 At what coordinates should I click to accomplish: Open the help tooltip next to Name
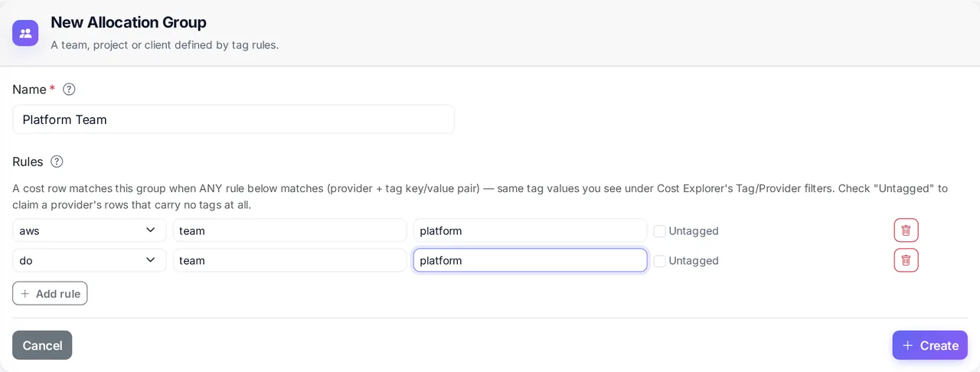coord(69,90)
